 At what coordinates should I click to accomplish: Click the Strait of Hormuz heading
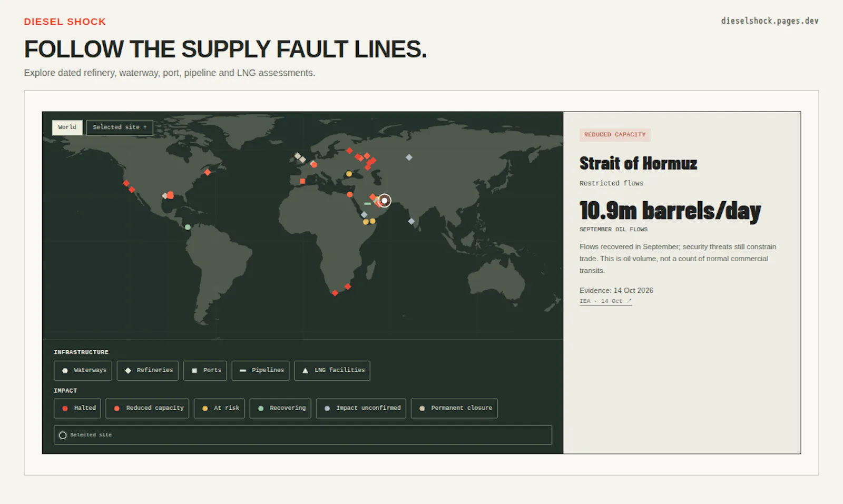pyautogui.click(x=638, y=163)
